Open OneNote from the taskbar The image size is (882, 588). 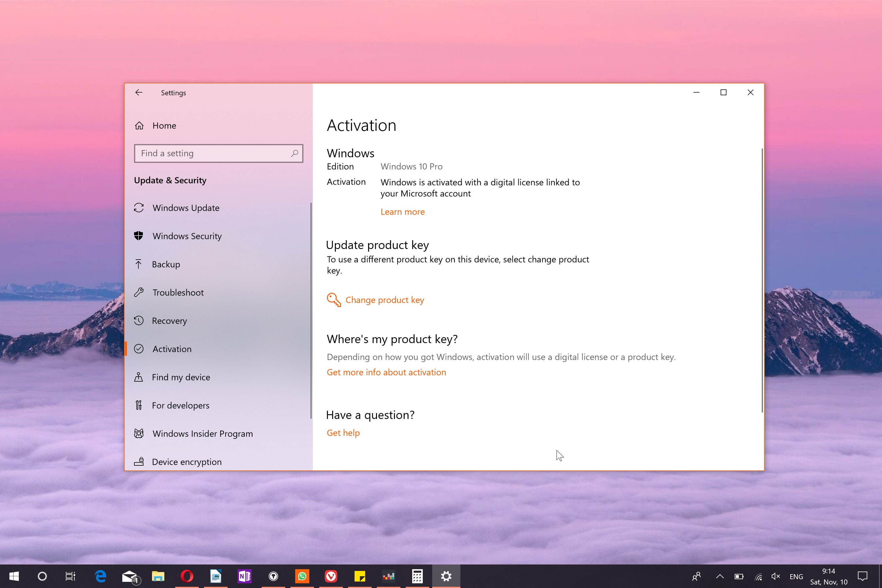245,576
